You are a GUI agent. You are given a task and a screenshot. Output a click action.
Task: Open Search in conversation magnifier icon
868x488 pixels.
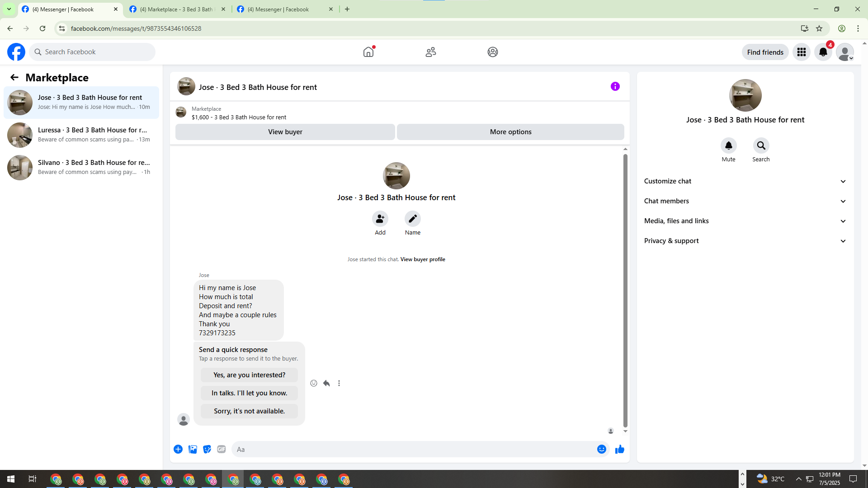point(761,145)
